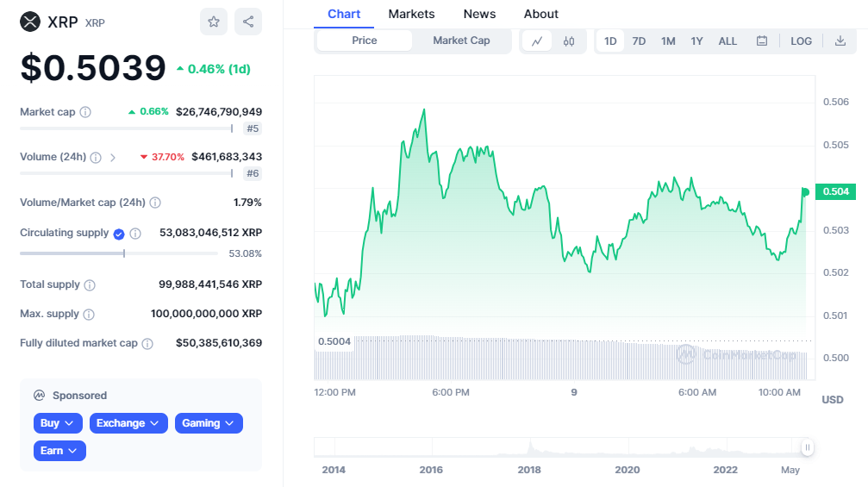Click the market cap rank bar
868x487 pixels.
[126, 128]
